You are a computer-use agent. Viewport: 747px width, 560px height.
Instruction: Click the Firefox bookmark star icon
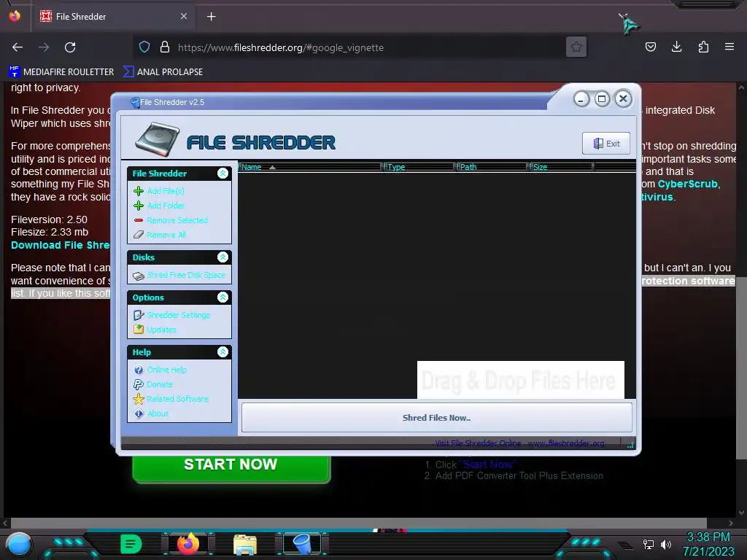576,47
